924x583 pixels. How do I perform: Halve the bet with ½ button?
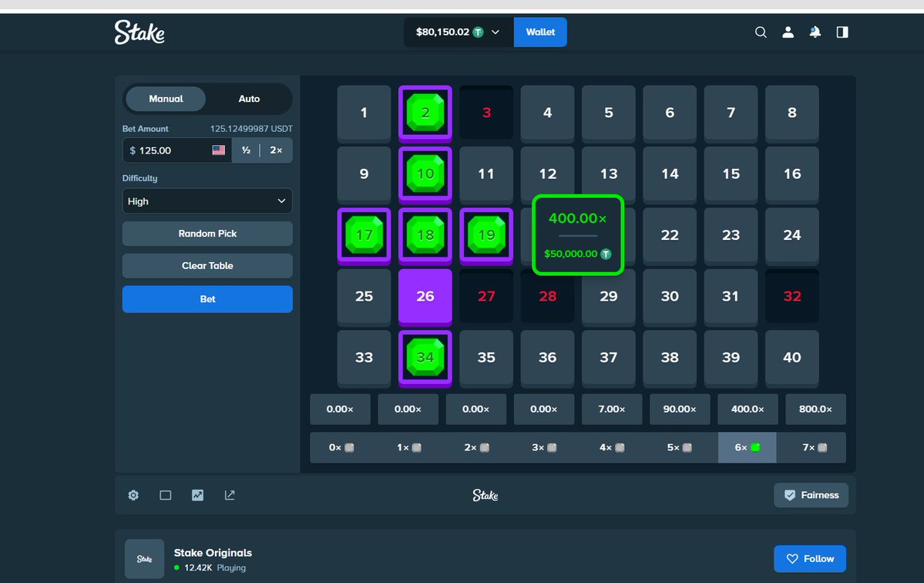tap(246, 150)
